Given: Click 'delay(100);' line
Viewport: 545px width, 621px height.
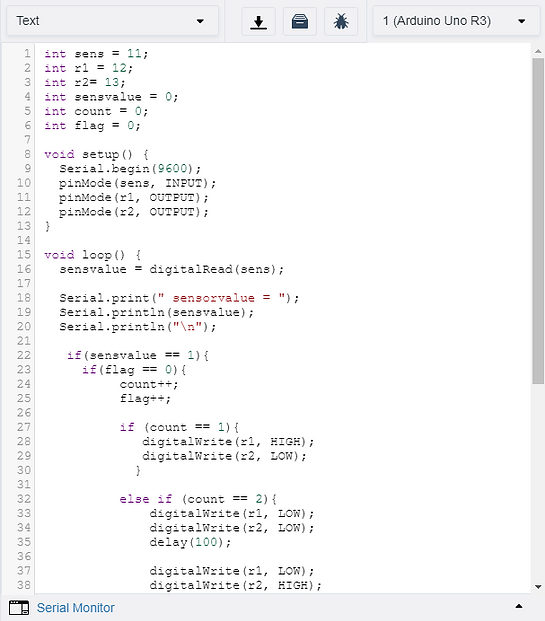Looking at the screenshot, I should [x=191, y=542].
